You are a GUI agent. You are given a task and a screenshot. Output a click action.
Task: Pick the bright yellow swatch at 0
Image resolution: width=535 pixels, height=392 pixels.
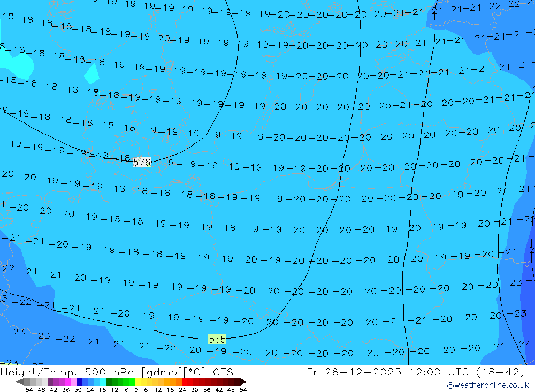click(x=138, y=382)
